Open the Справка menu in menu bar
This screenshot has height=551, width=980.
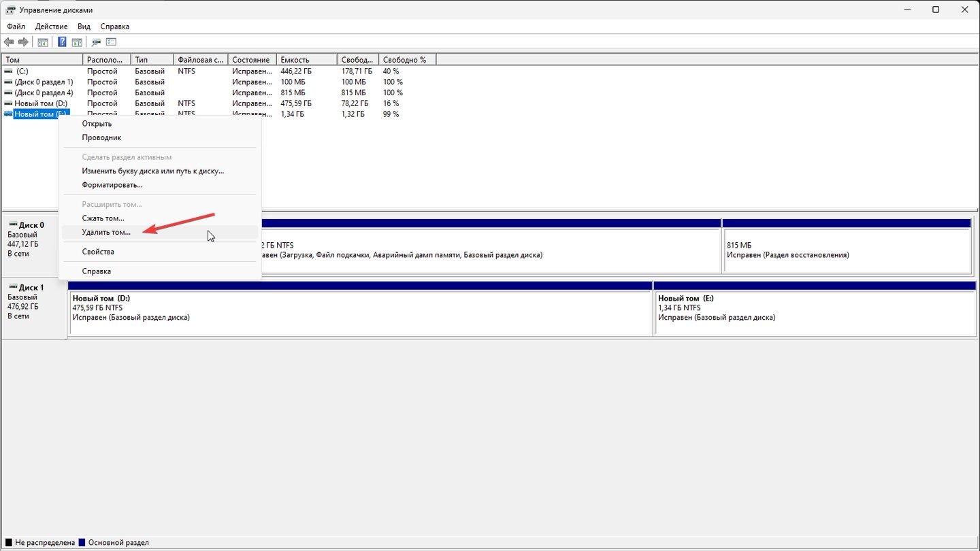coord(114,27)
